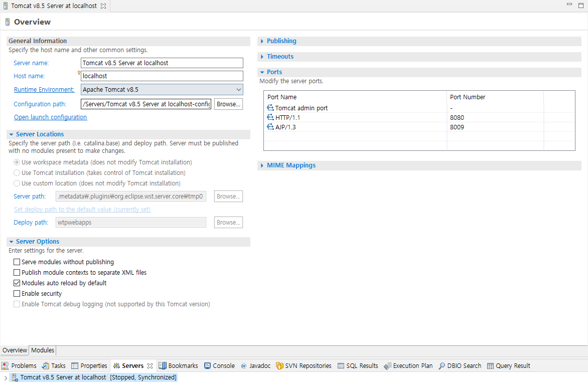Click the Query Result table icon
Viewport: 588px width, 389px height.
pos(490,366)
